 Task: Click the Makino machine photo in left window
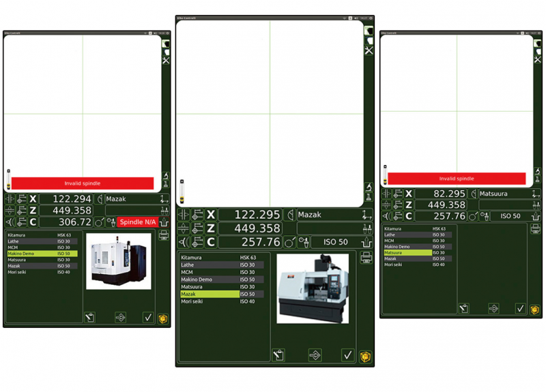pyautogui.click(x=118, y=261)
